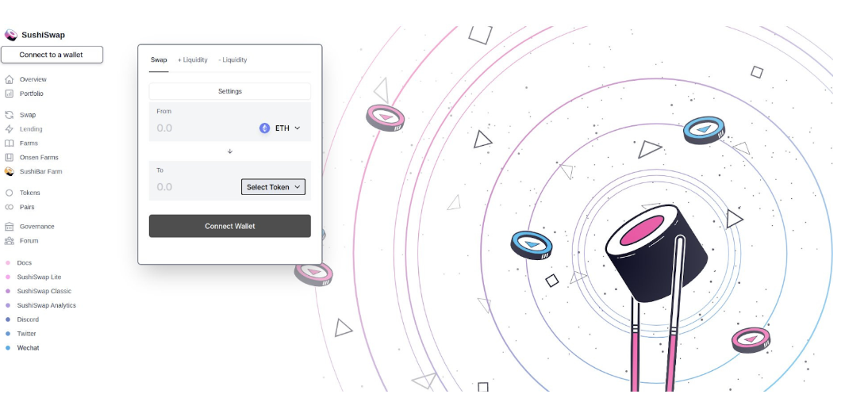Select the Swap arrows icon in sidebar

click(x=10, y=115)
